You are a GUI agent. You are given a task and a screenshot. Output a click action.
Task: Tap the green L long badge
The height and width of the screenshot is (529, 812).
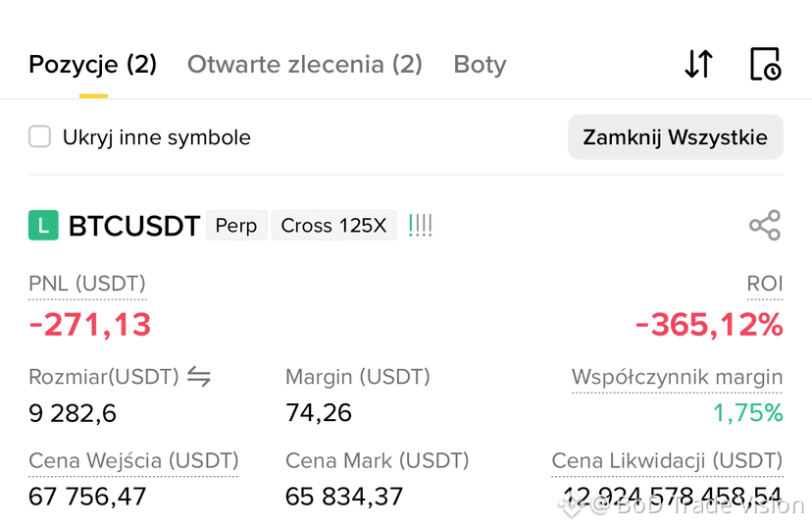(x=43, y=226)
